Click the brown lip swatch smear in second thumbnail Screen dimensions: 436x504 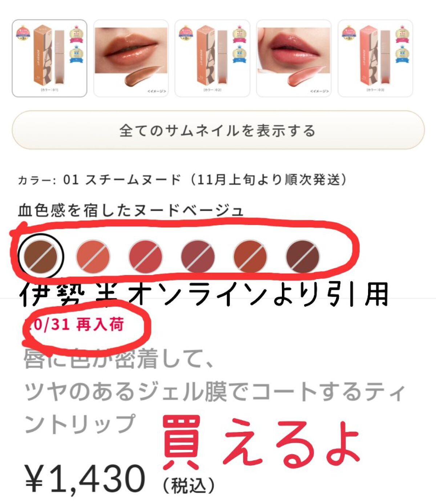pos(143,76)
